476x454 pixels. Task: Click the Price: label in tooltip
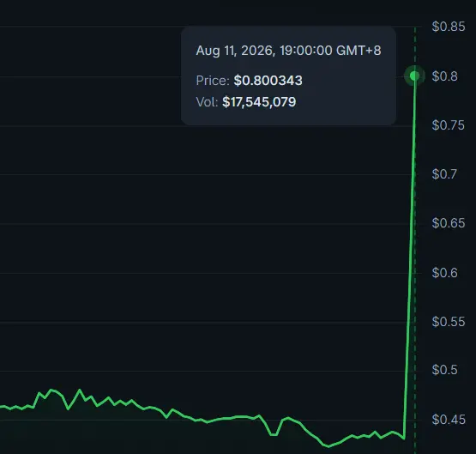213,81
